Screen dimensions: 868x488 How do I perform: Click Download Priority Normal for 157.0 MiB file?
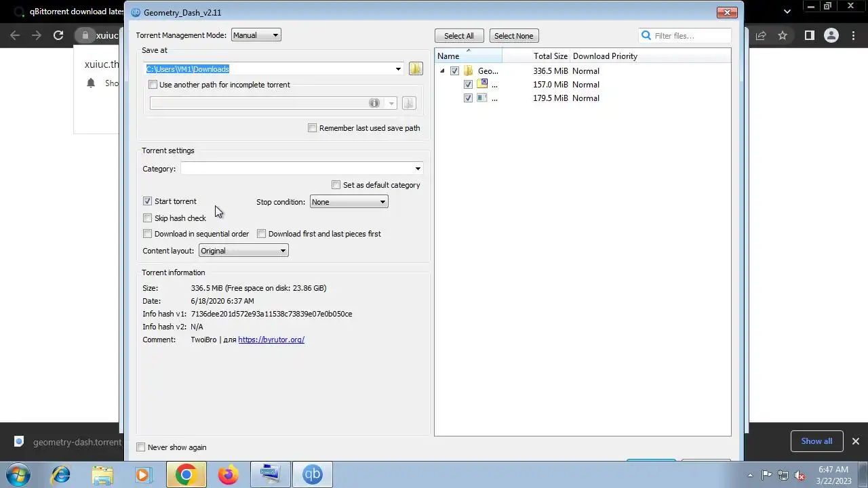[586, 85]
